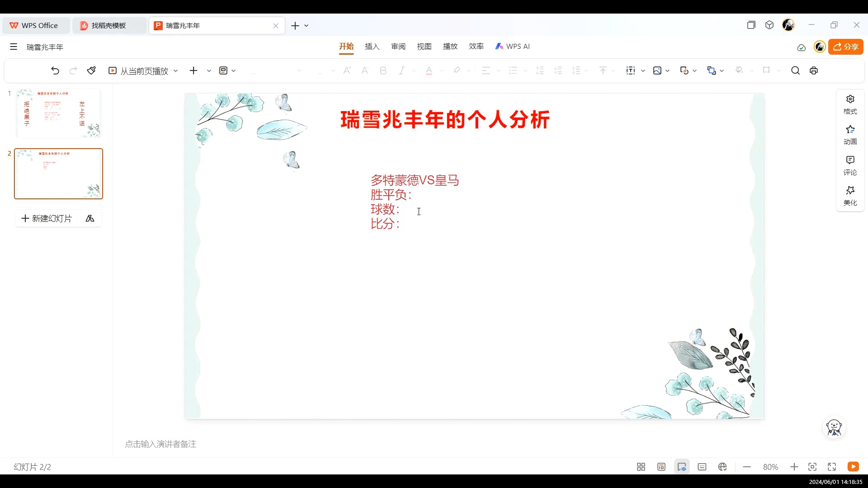Click the arrange objects icon

712,70
